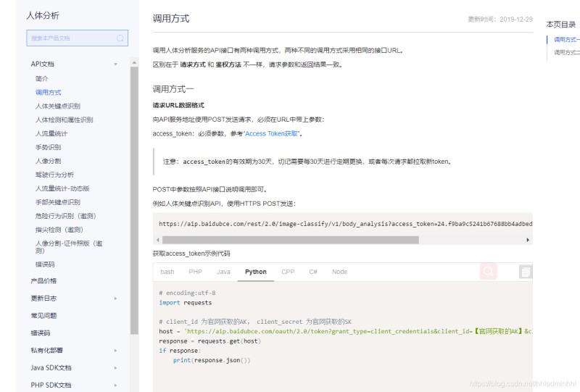Expand the PHP SDK文档 section
Viewport: 580px width, 392px height.
click(x=115, y=385)
